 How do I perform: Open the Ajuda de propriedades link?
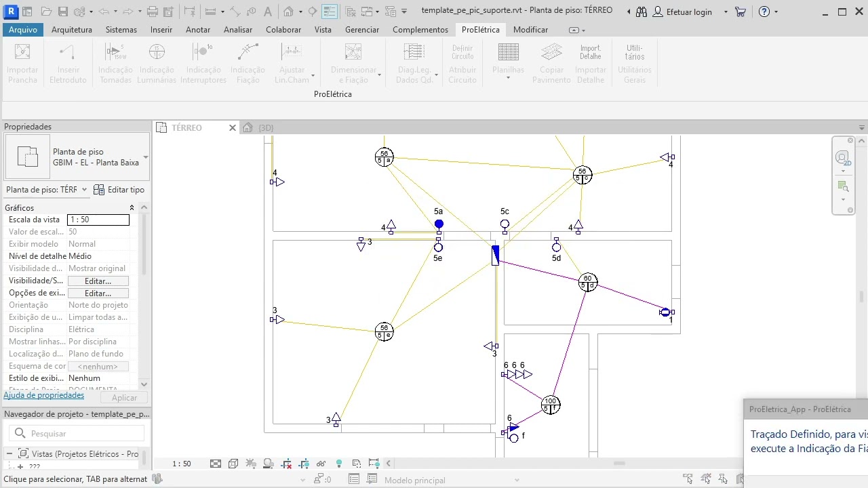[x=44, y=395]
